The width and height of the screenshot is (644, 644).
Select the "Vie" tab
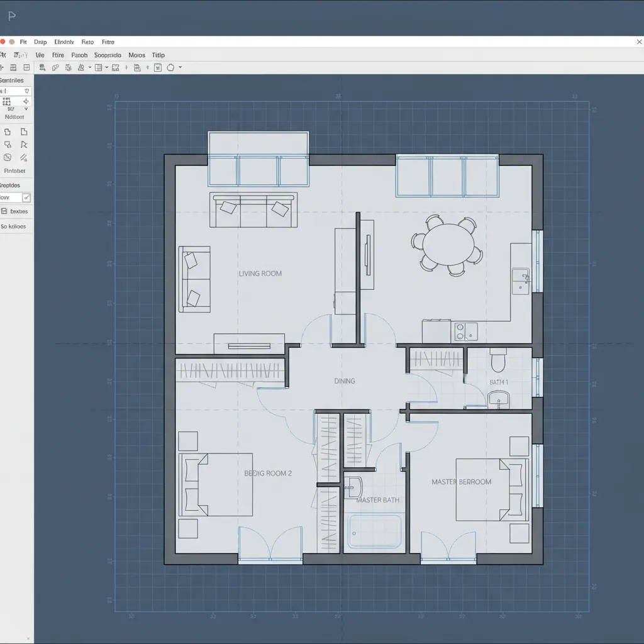pos(40,55)
